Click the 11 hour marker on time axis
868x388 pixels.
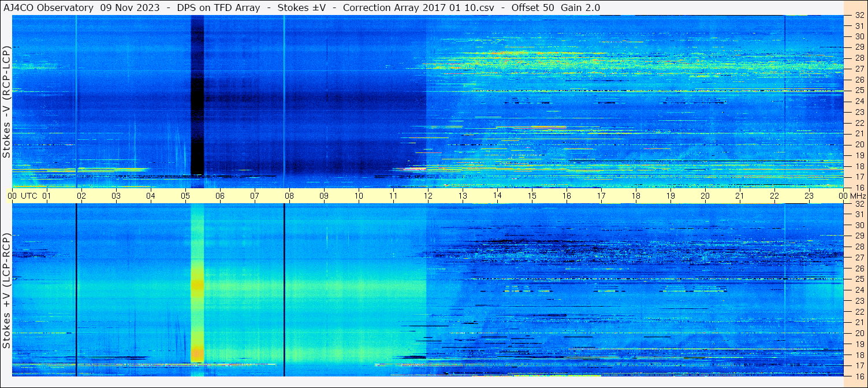pyautogui.click(x=393, y=196)
